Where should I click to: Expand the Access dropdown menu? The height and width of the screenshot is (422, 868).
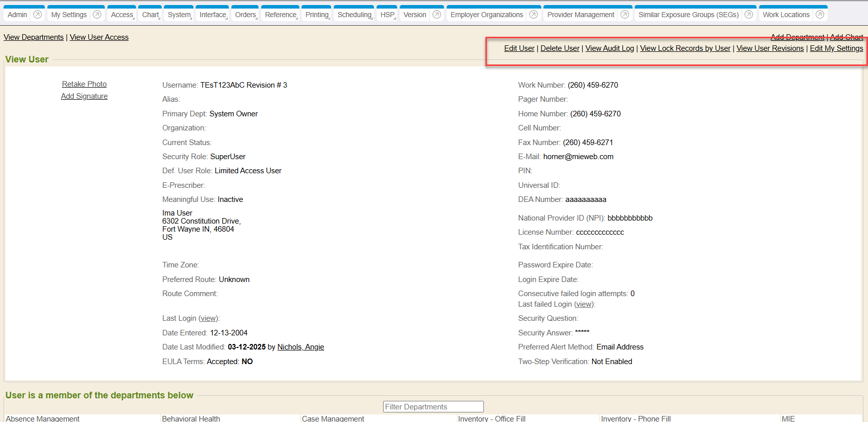pyautogui.click(x=122, y=15)
